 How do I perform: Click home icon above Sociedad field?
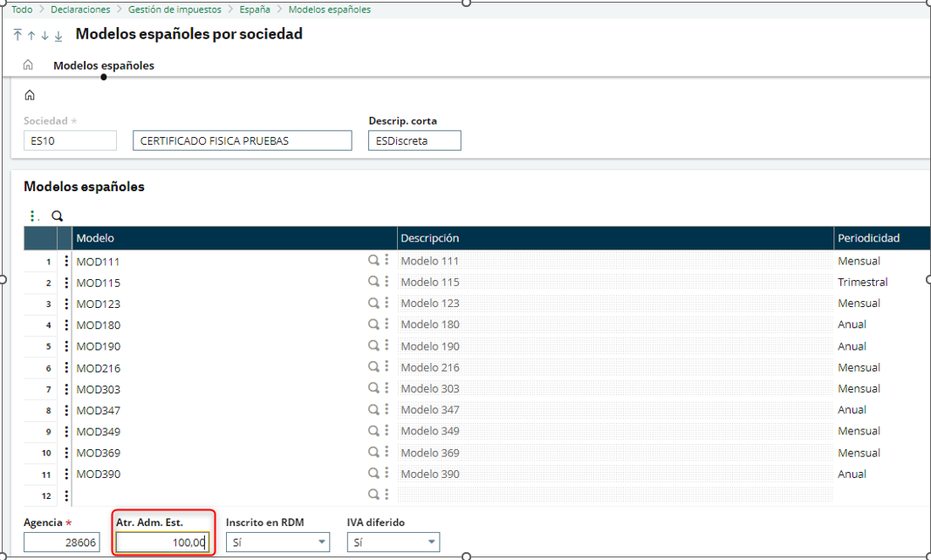29,95
